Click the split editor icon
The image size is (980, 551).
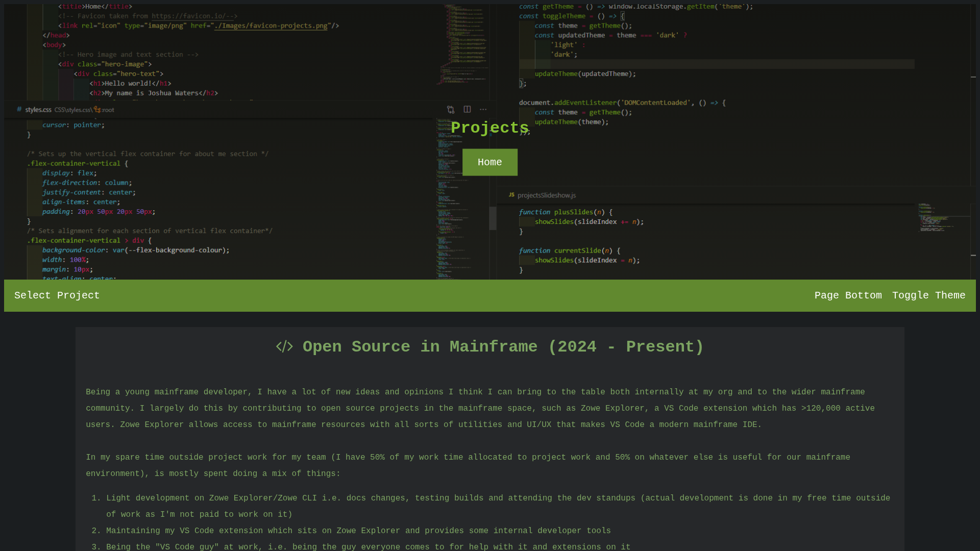pyautogui.click(x=467, y=110)
